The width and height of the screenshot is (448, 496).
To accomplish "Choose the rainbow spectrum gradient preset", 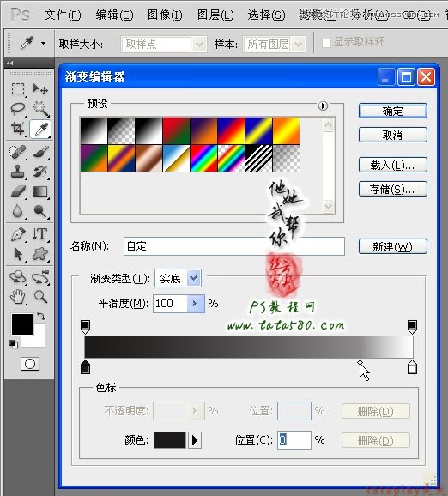I will (x=203, y=159).
